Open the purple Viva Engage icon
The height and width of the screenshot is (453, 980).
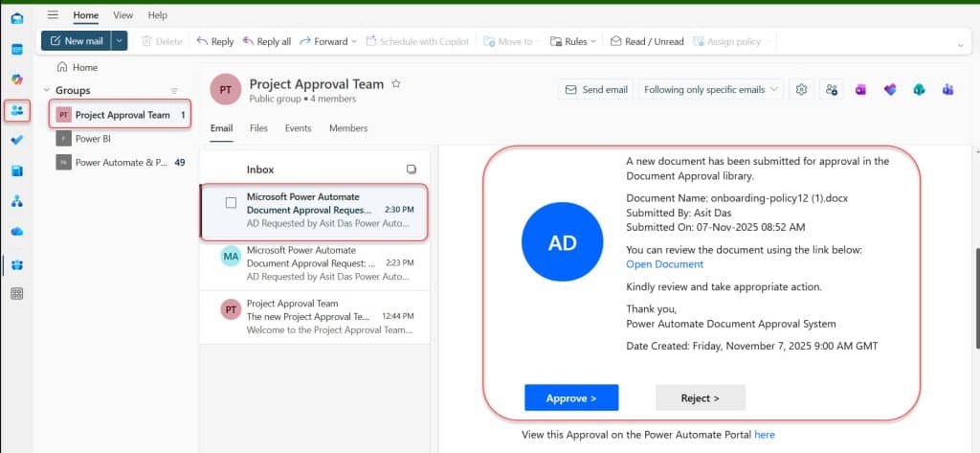890,89
